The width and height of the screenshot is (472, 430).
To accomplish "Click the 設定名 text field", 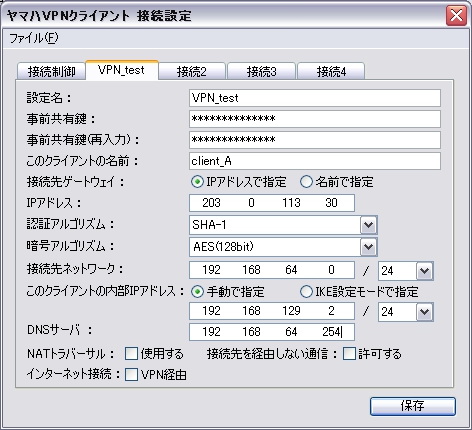I will (x=315, y=98).
